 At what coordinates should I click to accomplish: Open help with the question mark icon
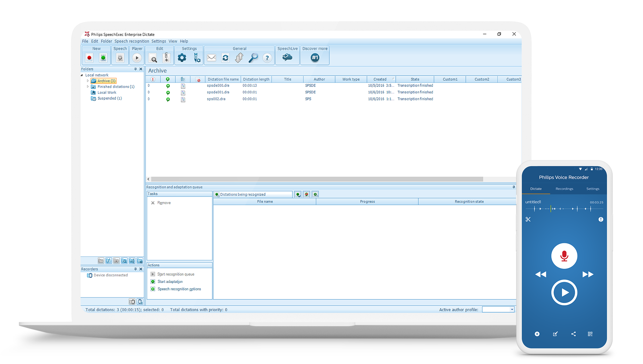pos(267,58)
